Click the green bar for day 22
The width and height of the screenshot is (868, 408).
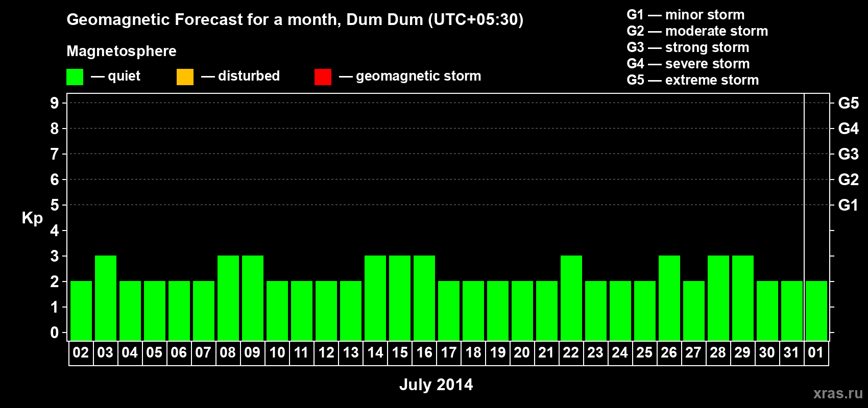click(571, 298)
